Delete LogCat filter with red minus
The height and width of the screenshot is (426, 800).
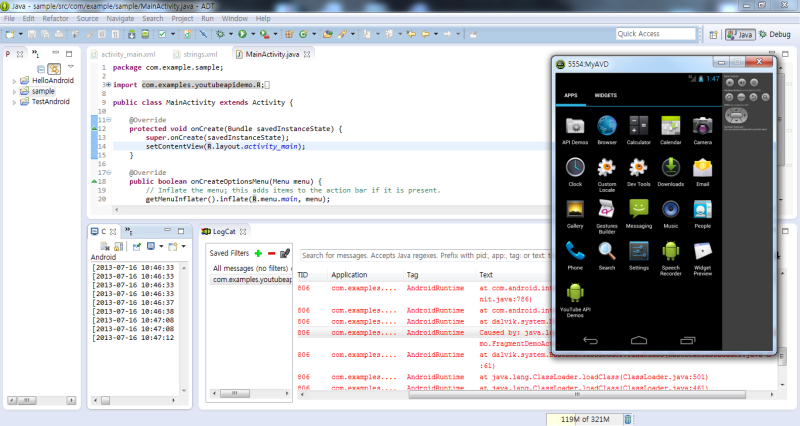(271, 253)
